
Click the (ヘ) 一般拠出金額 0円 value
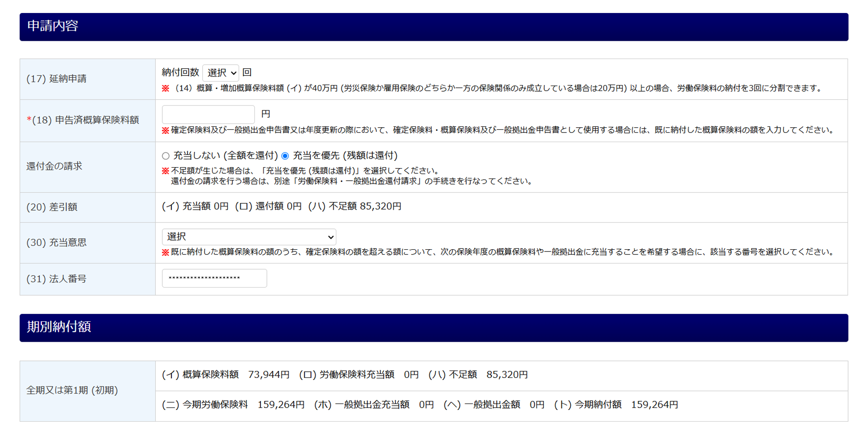coord(494,405)
